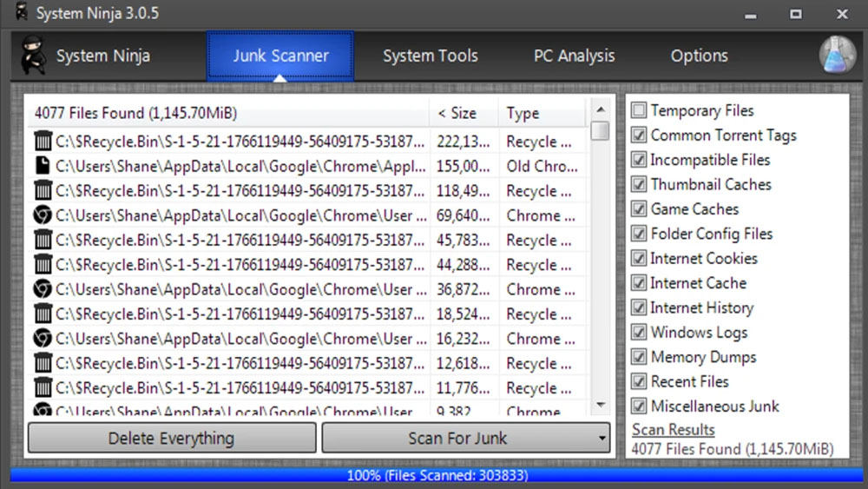Click recycle bin icon of 222,13 size row
The width and height of the screenshot is (868, 489).
point(43,142)
